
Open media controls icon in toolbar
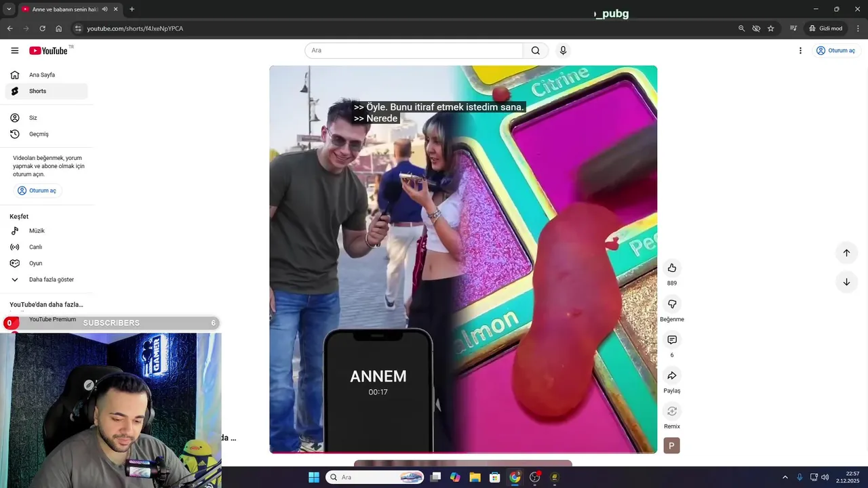tap(793, 28)
